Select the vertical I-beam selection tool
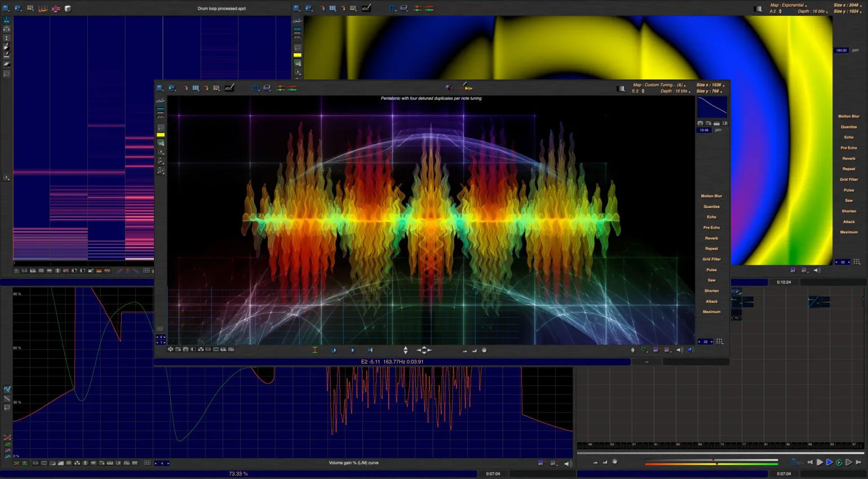The image size is (868, 479). 315,351
